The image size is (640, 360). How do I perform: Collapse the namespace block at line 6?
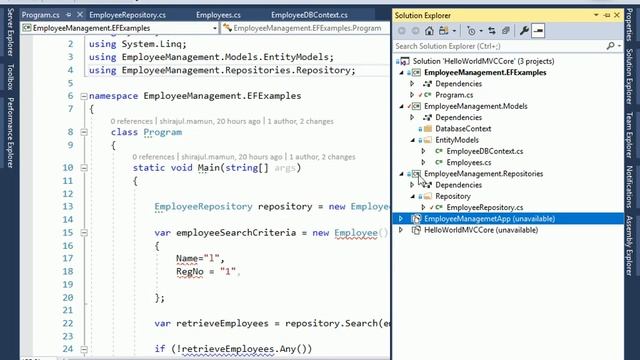(84, 96)
